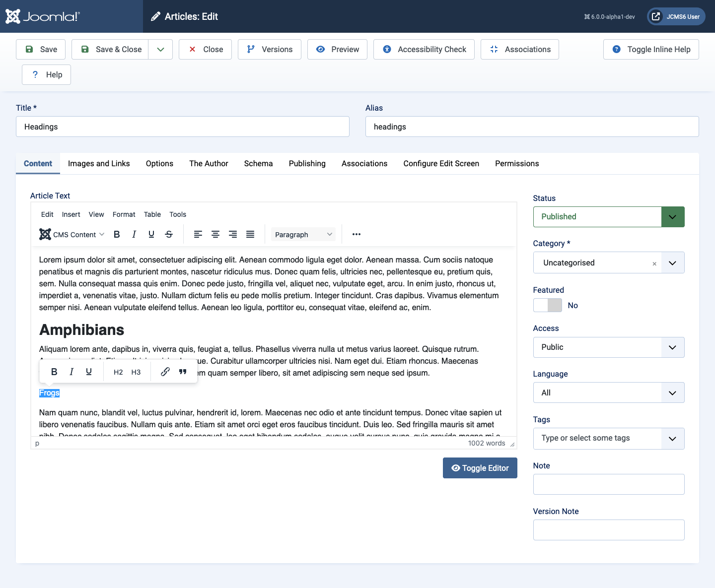Apply underline formatting in the editor

151,234
